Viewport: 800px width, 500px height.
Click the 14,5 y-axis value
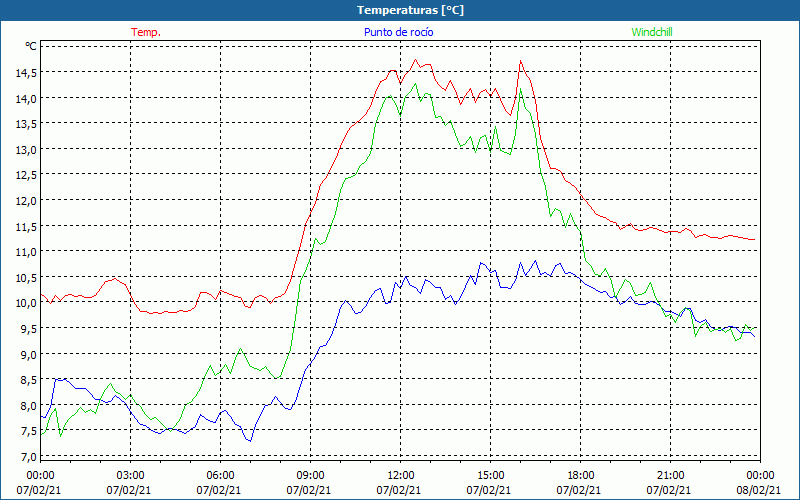pyautogui.click(x=26, y=73)
